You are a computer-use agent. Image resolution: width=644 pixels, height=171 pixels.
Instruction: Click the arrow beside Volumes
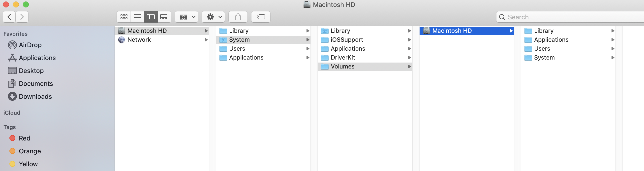click(x=409, y=67)
